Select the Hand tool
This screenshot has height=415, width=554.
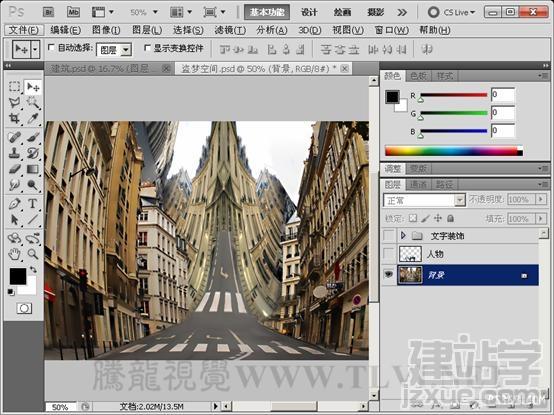(14, 254)
